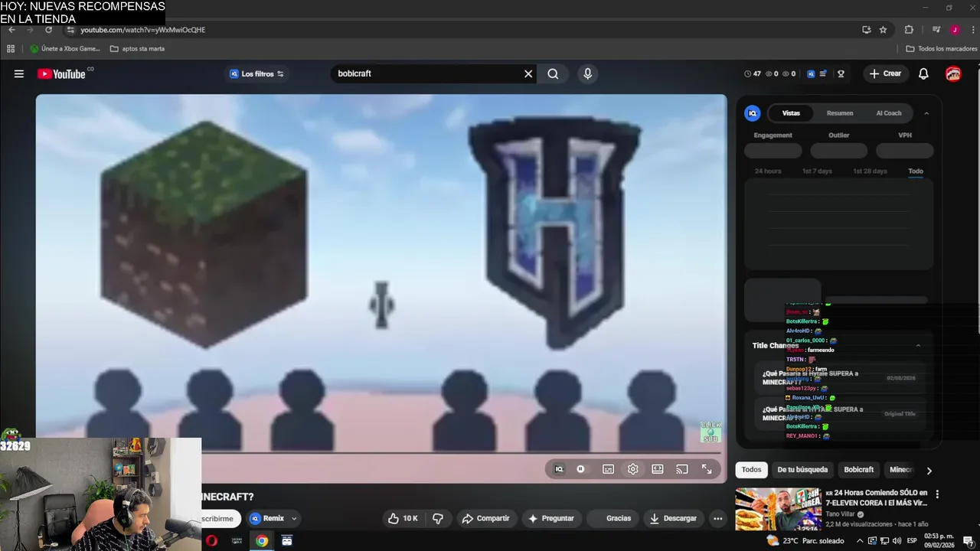
Task: Show hidden system tray icons
Action: click(859, 540)
